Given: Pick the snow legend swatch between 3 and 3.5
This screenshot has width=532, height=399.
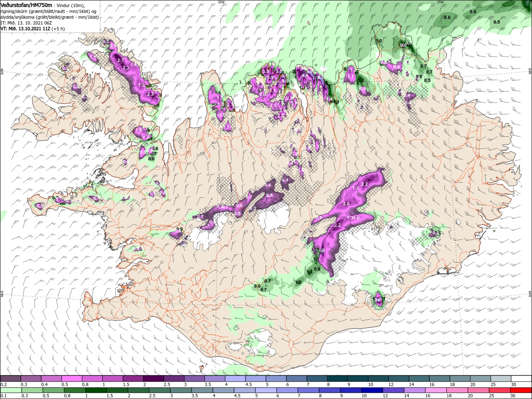Looking at the screenshot, I should click(x=195, y=379).
